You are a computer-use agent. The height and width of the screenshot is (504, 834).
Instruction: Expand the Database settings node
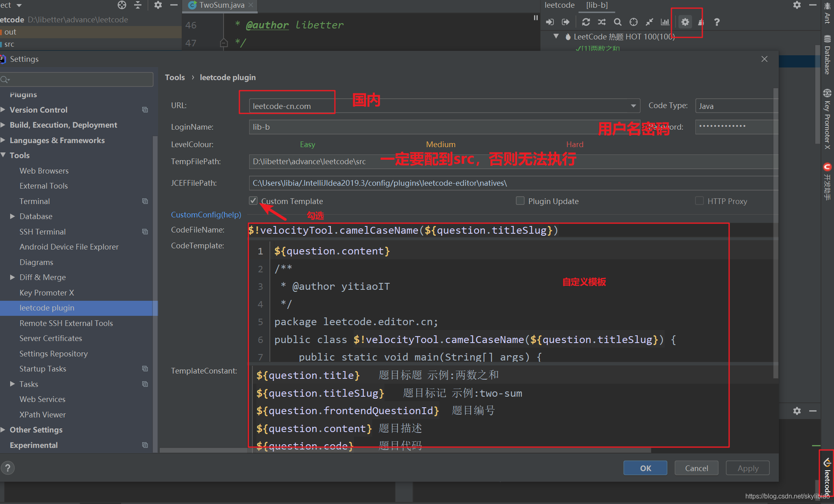13,216
